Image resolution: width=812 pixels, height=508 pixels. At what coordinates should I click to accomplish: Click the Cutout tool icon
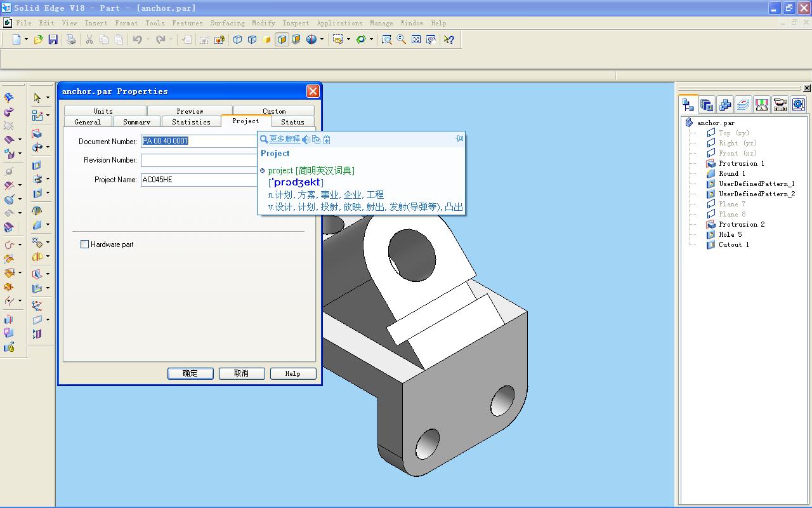(x=37, y=166)
